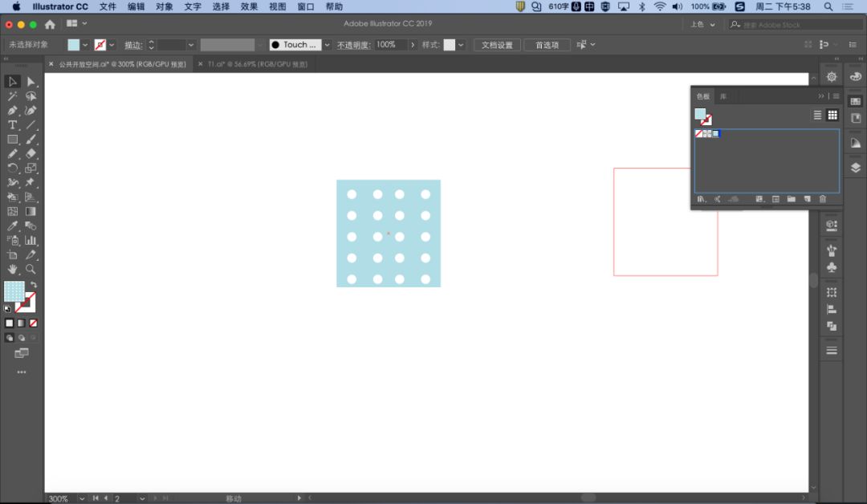867x504 pixels.
Task: Open the Layers panel icon
Action: (x=856, y=168)
